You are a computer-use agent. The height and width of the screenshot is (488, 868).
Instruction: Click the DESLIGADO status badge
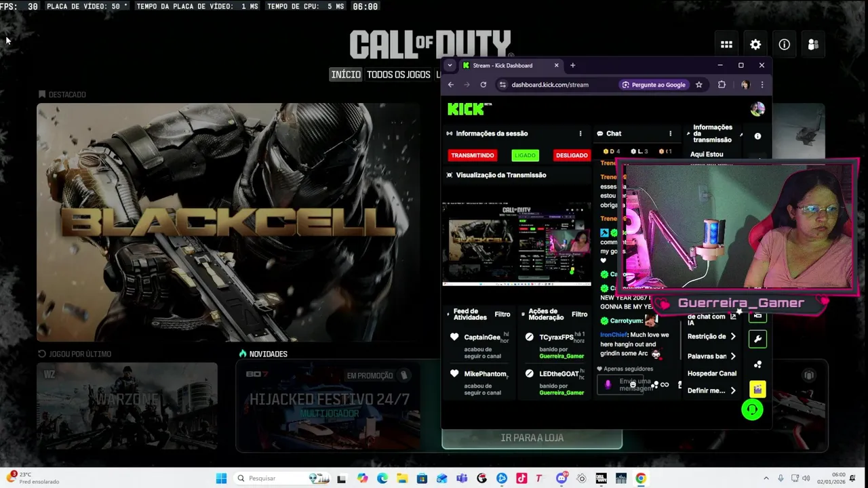pos(572,155)
